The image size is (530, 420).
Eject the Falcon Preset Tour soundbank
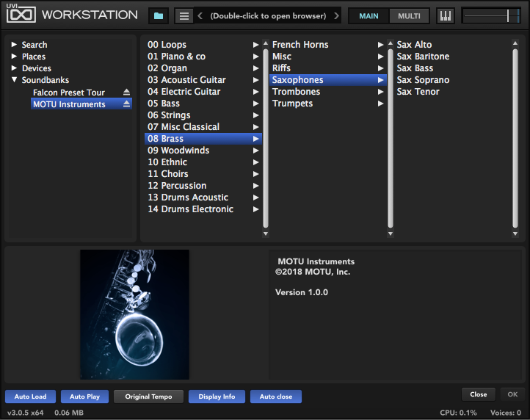tap(126, 92)
